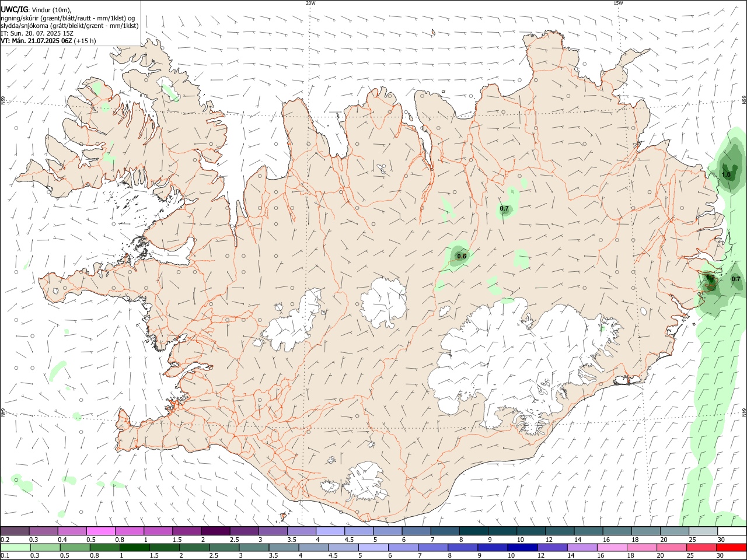747x560 pixels.
Task: Pick the grey-teal 3–3.5 rain swatch
Action: [x=254, y=547]
